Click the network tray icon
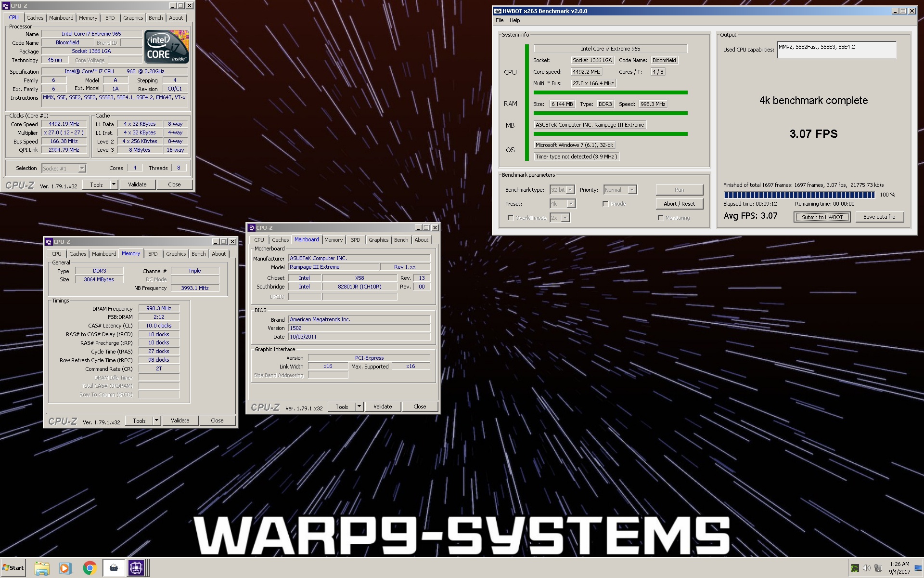 (878, 568)
